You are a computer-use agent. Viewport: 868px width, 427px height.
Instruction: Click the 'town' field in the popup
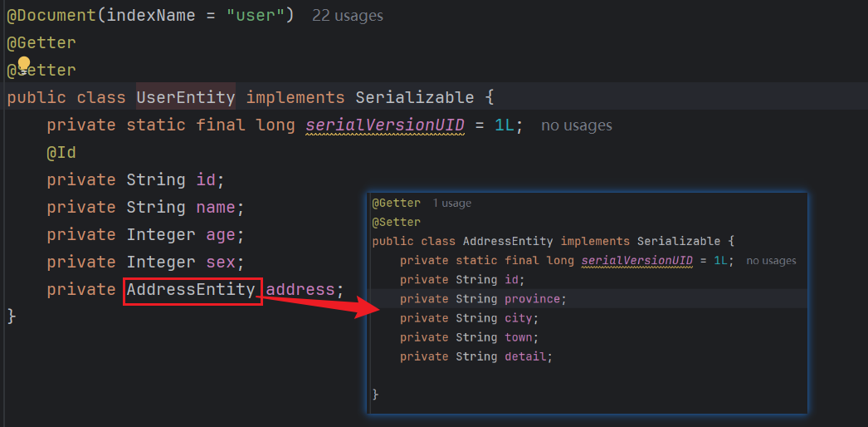519,338
